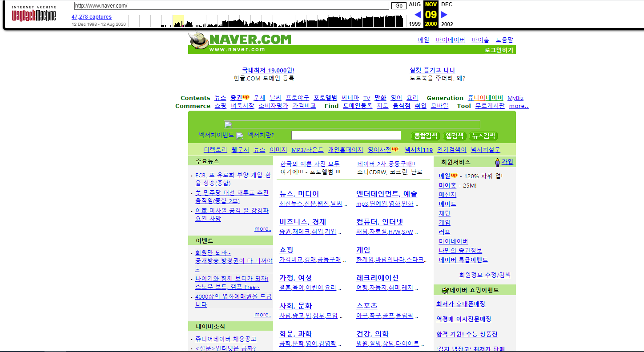This screenshot has width=644, height=352.
Task: Click 로그인하기 login link
Action: [x=499, y=50]
